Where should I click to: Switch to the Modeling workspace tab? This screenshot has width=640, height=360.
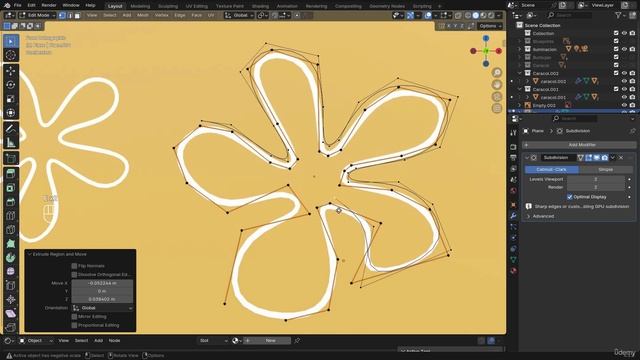pos(140,6)
